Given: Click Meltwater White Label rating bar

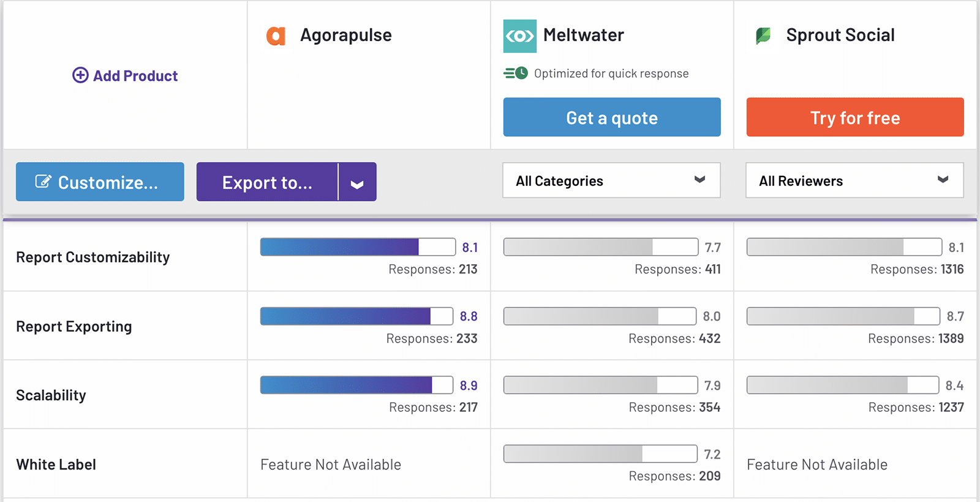Looking at the screenshot, I should (600, 454).
